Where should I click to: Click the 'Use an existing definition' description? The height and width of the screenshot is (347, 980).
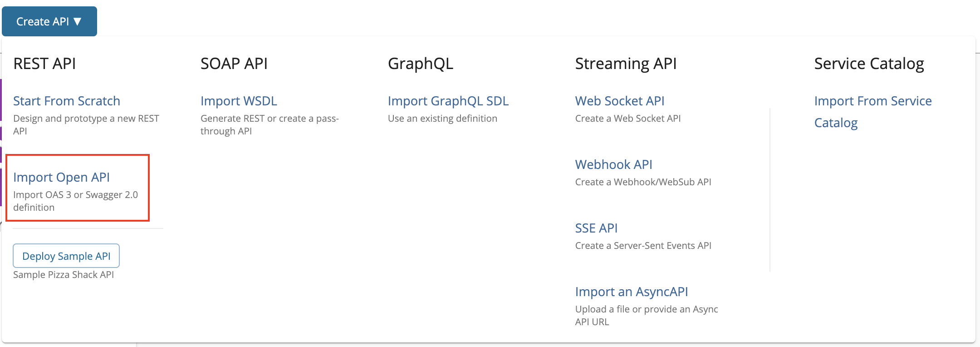click(442, 119)
